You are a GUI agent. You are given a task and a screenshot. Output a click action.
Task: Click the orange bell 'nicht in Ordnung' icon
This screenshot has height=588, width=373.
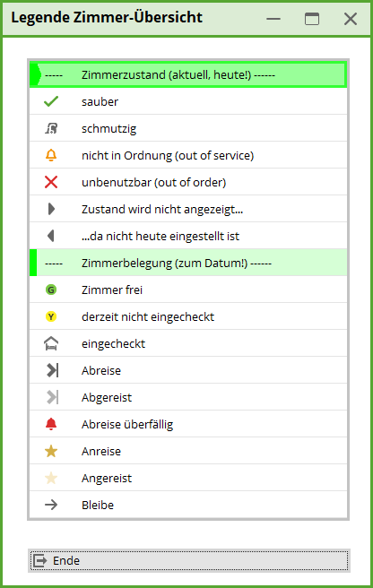[51, 155]
